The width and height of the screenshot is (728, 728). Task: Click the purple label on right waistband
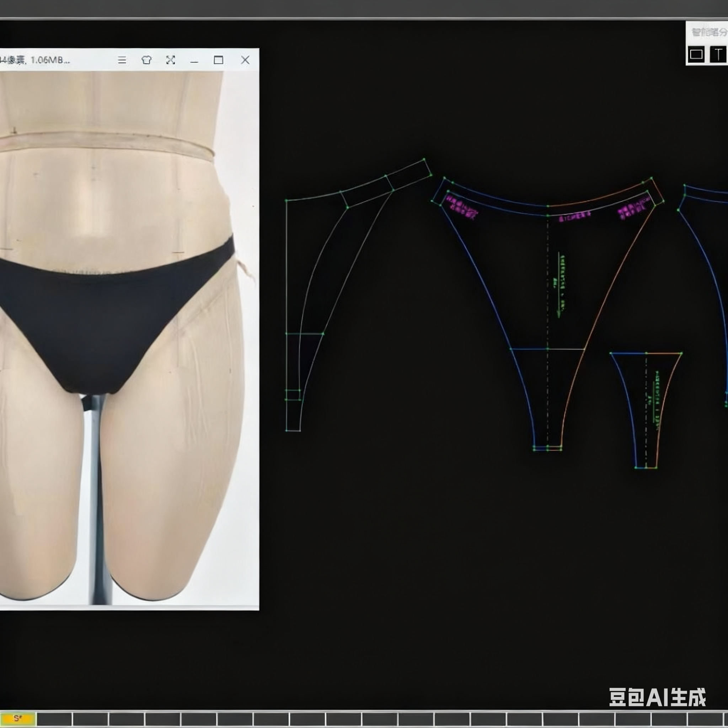pos(633,209)
